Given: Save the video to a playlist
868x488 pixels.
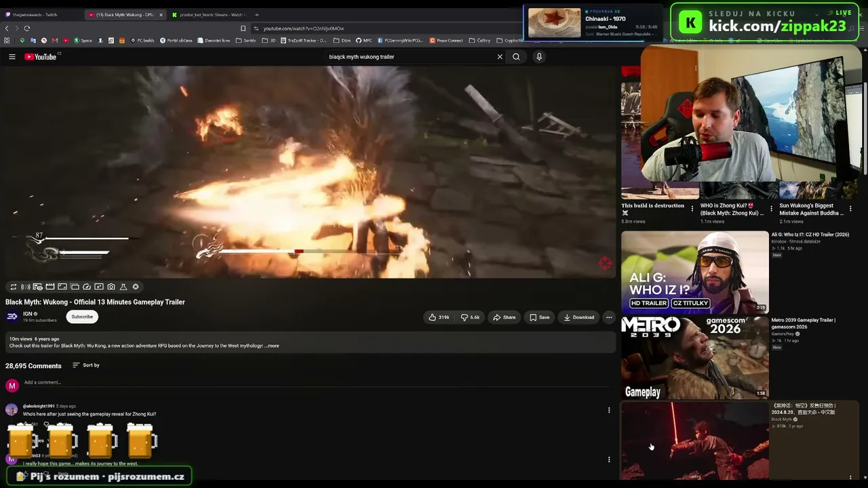Looking at the screenshot, I should (x=539, y=317).
